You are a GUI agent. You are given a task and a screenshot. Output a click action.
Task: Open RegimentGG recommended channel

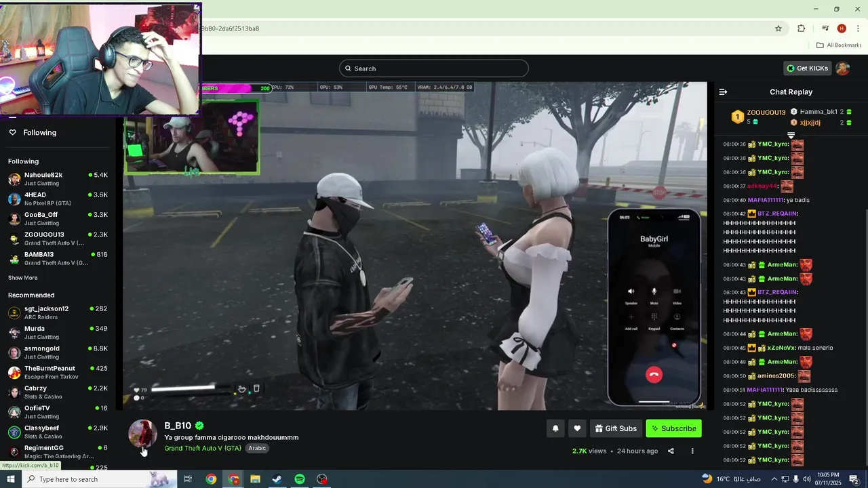tap(58, 451)
